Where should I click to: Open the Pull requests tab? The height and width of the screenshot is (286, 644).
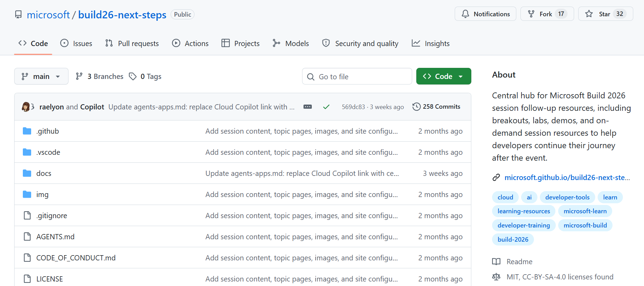pos(132,43)
